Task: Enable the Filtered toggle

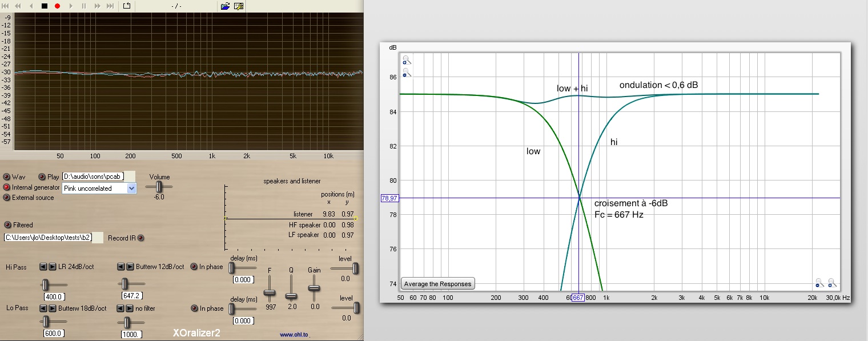Action: [x=8, y=225]
